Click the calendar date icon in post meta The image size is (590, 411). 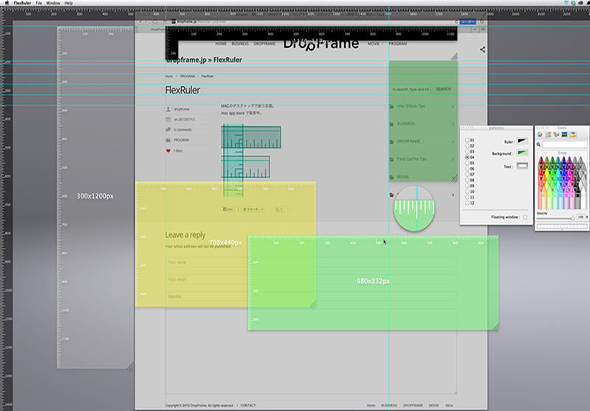tap(168, 119)
